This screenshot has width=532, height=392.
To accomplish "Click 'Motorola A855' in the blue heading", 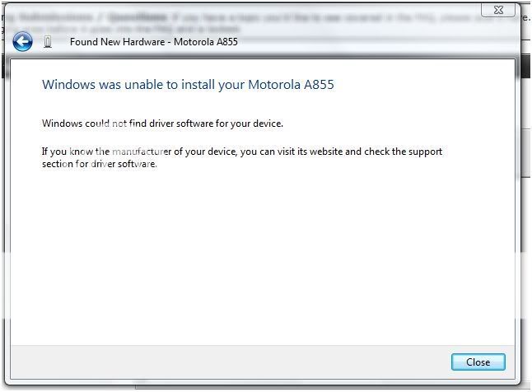I will coord(291,85).
